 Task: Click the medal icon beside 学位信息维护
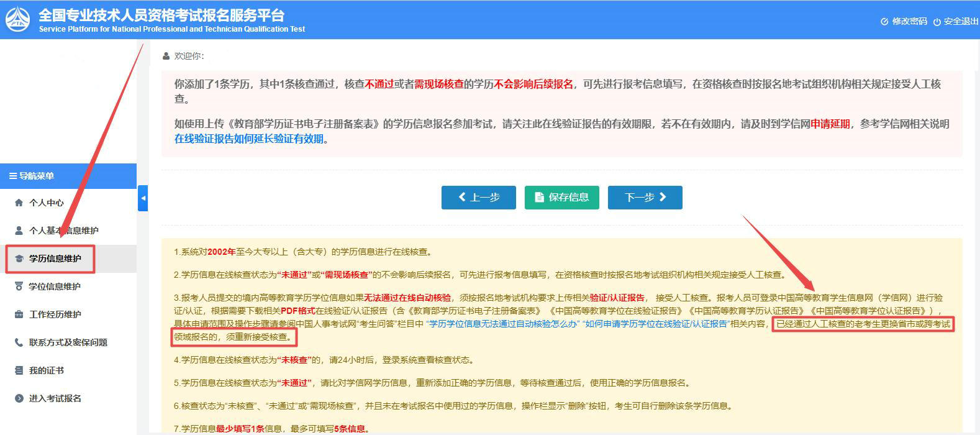(19, 286)
